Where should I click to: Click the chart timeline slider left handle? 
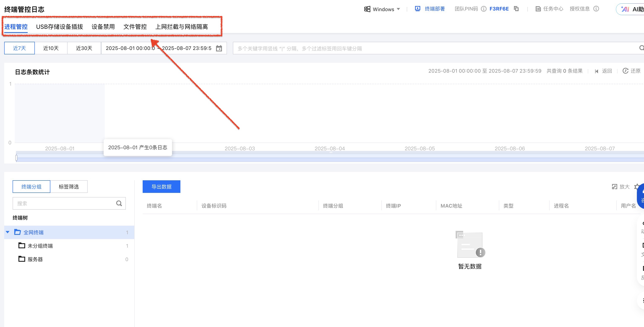pos(16,158)
